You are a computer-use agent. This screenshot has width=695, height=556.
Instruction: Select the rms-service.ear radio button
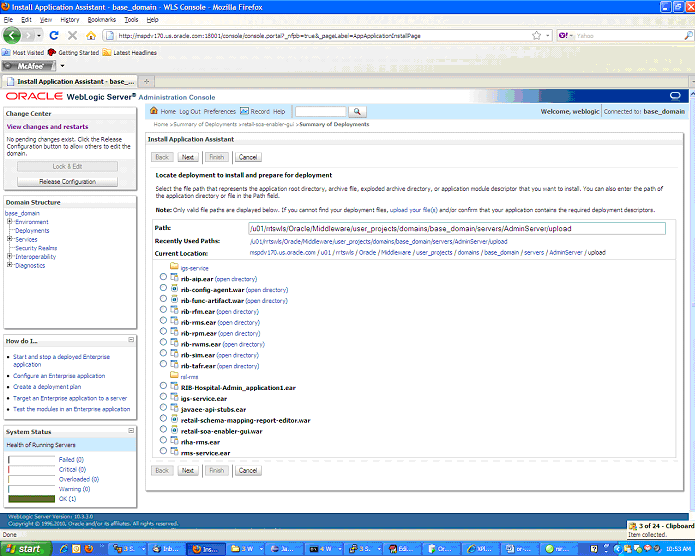[x=163, y=451]
